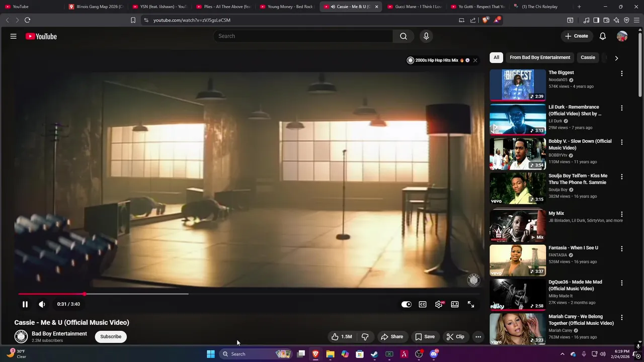Open the browser playlist music note icon
644x362 pixels.
586,20
